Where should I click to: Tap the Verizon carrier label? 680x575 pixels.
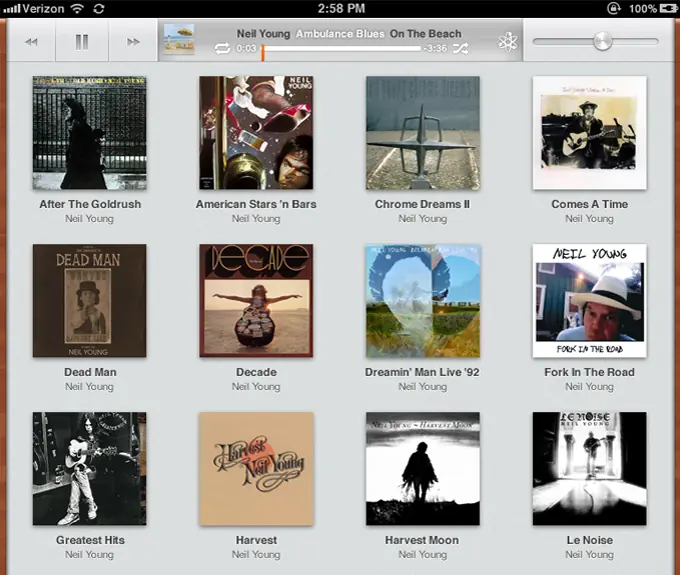(43, 9)
